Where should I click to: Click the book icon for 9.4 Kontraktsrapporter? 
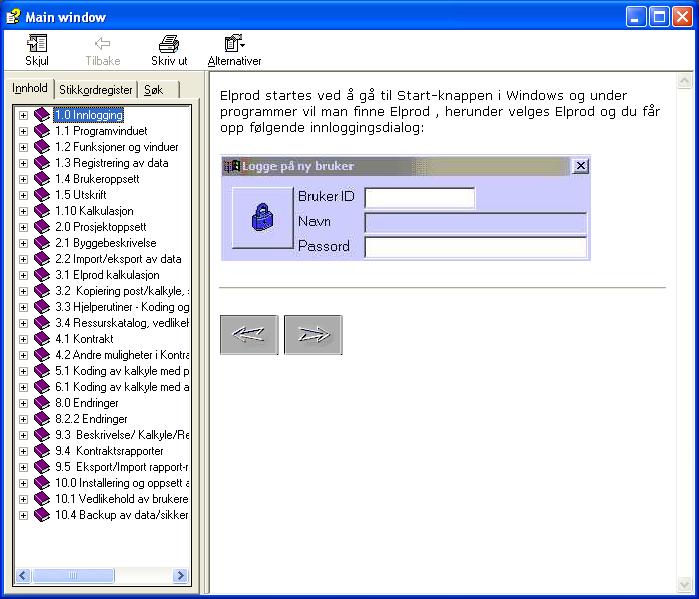[x=41, y=451]
